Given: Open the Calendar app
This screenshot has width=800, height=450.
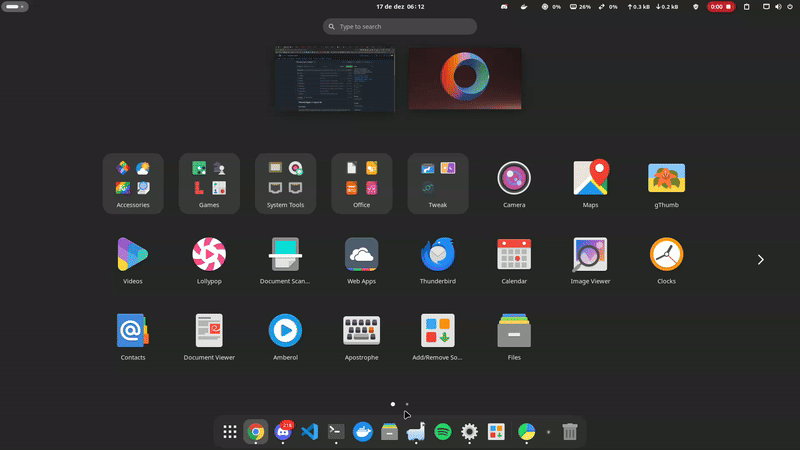Looking at the screenshot, I should (x=514, y=260).
